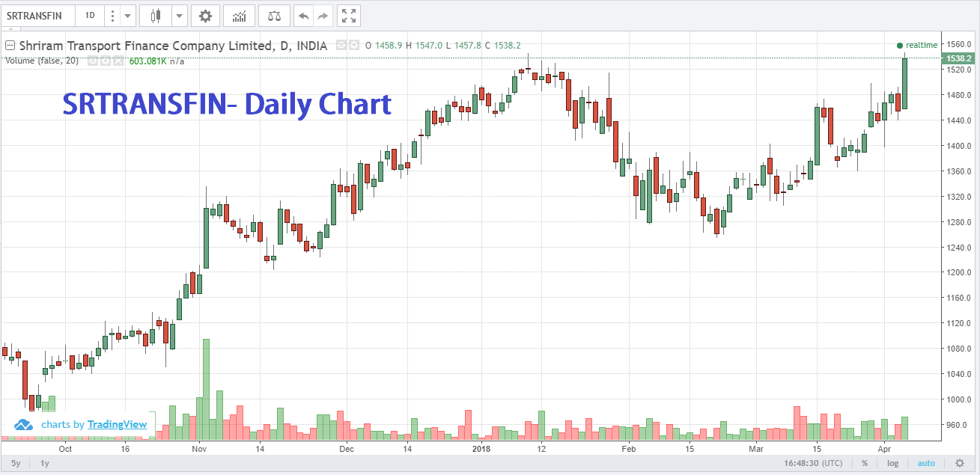Open the Indicators icon
This screenshot has width=980, height=475.
tap(239, 15)
